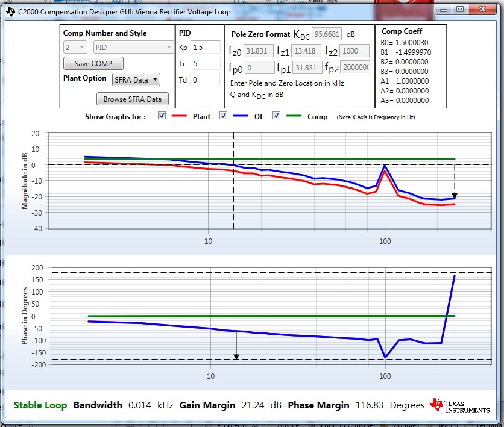Click the Comp Coeff heading
This screenshot has height=427, width=504.
pyautogui.click(x=402, y=31)
